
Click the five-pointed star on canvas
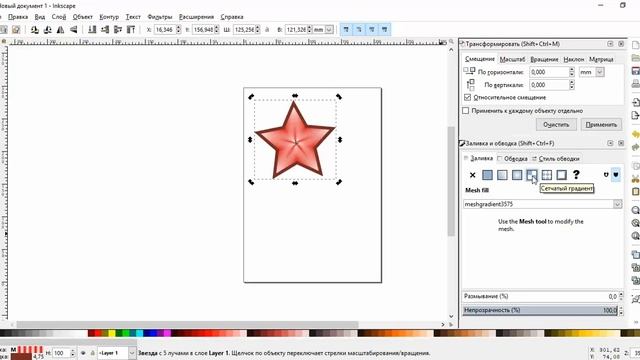tap(295, 140)
